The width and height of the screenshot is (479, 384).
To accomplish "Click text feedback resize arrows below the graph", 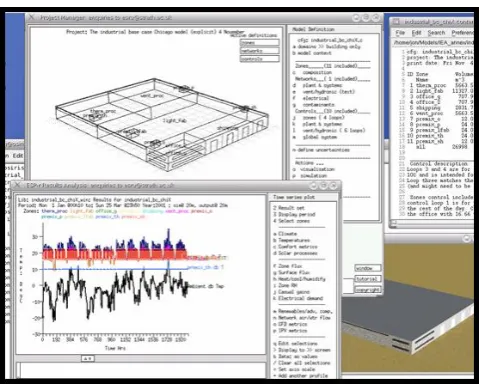I will pyautogui.click(x=88, y=358).
